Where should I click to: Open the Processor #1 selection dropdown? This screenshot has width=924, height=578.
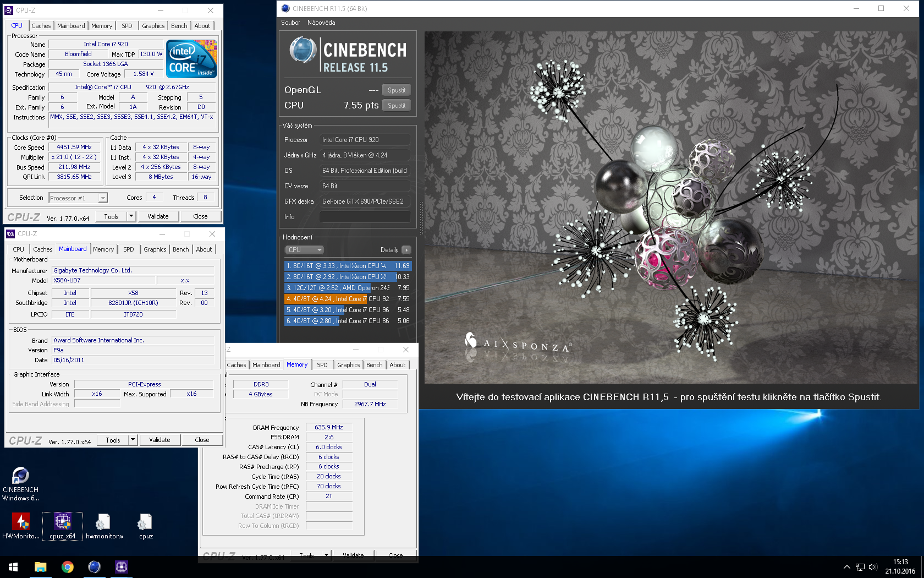(x=78, y=198)
